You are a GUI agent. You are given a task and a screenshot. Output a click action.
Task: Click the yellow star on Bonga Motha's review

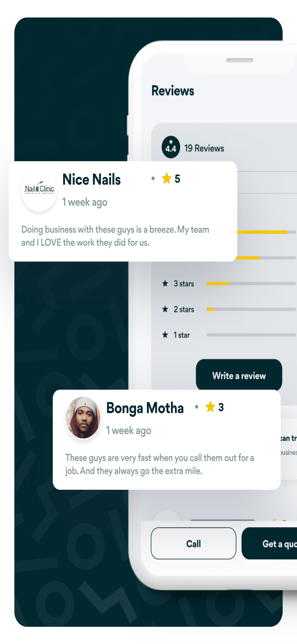pos(210,407)
